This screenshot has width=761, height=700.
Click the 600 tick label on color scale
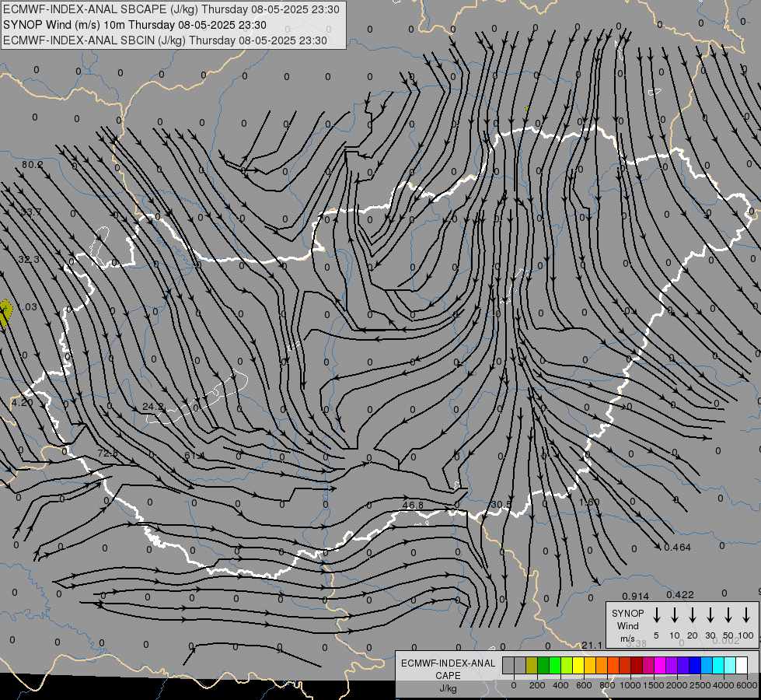[x=584, y=685]
